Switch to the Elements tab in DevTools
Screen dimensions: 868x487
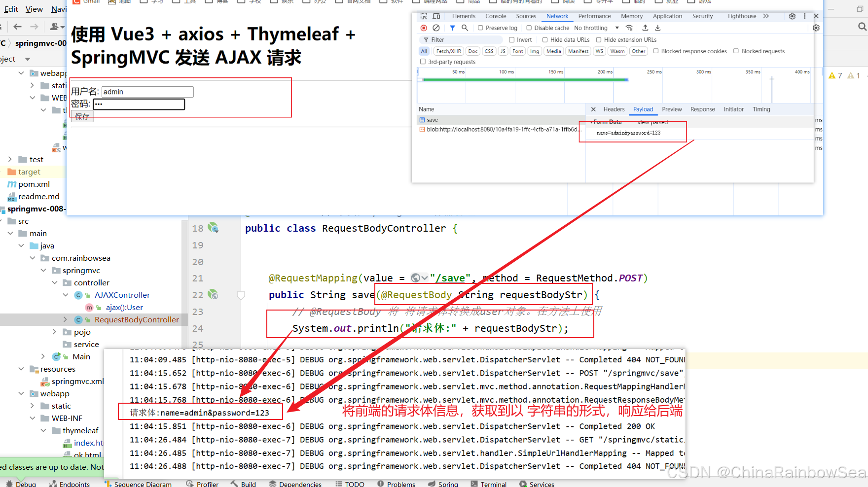click(464, 16)
